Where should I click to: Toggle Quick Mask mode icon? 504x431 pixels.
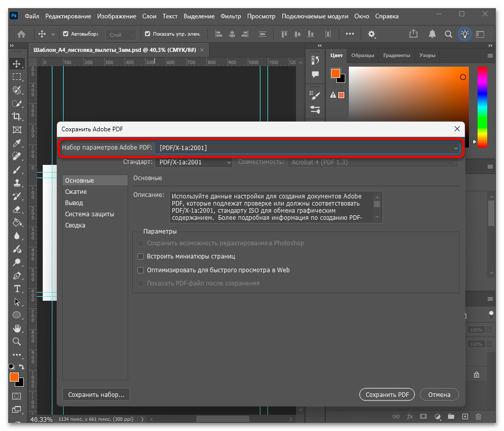point(16,396)
